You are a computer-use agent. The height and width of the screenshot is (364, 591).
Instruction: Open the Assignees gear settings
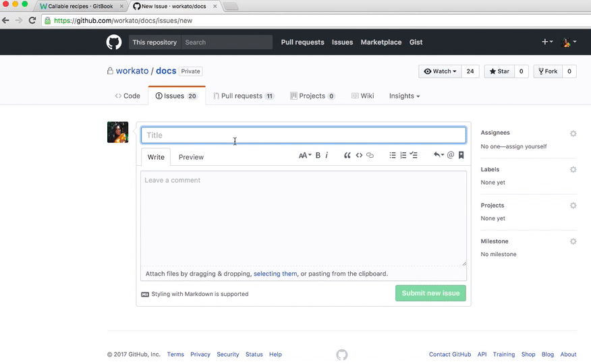pyautogui.click(x=573, y=133)
